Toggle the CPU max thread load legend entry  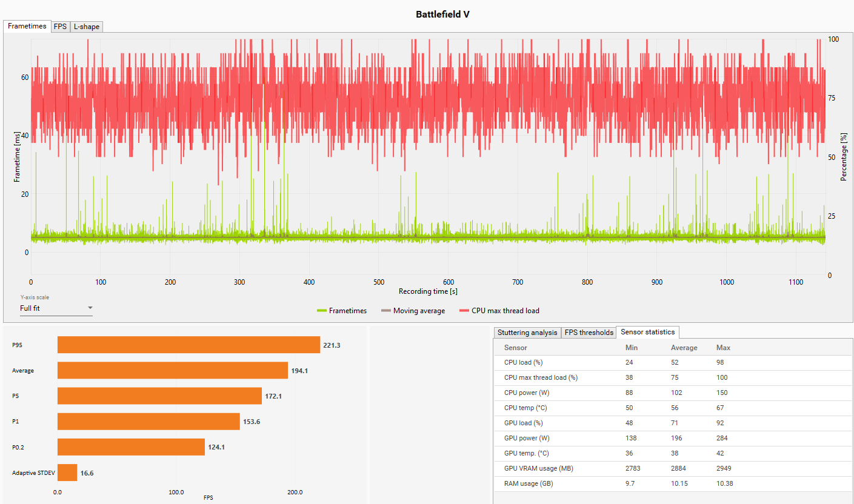point(499,311)
